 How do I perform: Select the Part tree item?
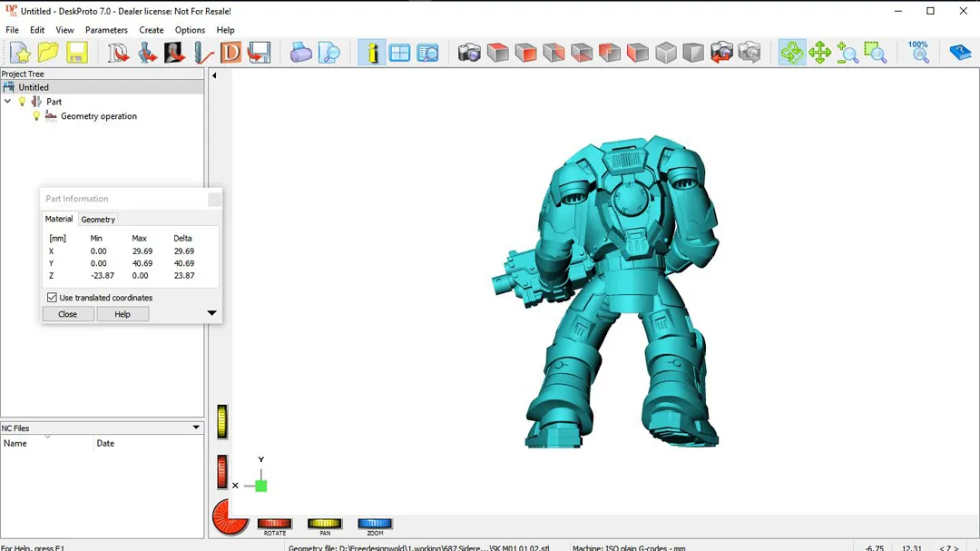54,102
